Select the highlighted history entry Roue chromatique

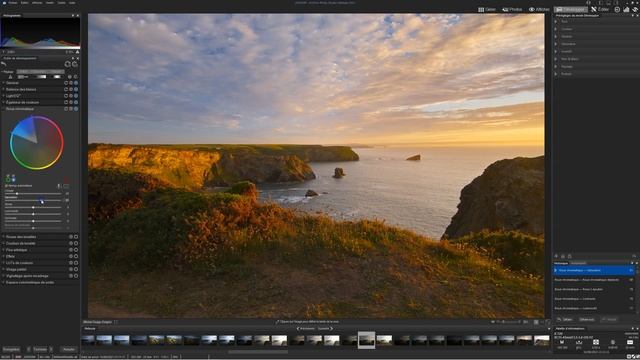click(594, 270)
